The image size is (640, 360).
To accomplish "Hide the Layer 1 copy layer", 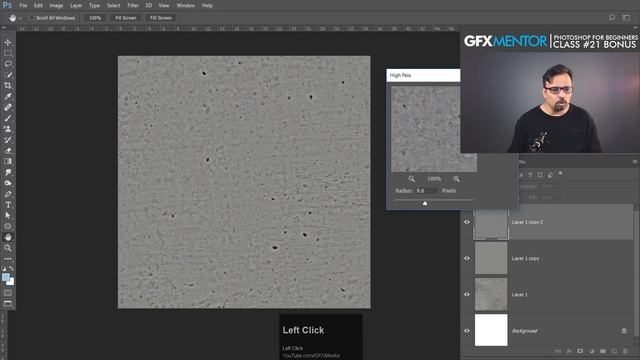I will click(x=467, y=258).
